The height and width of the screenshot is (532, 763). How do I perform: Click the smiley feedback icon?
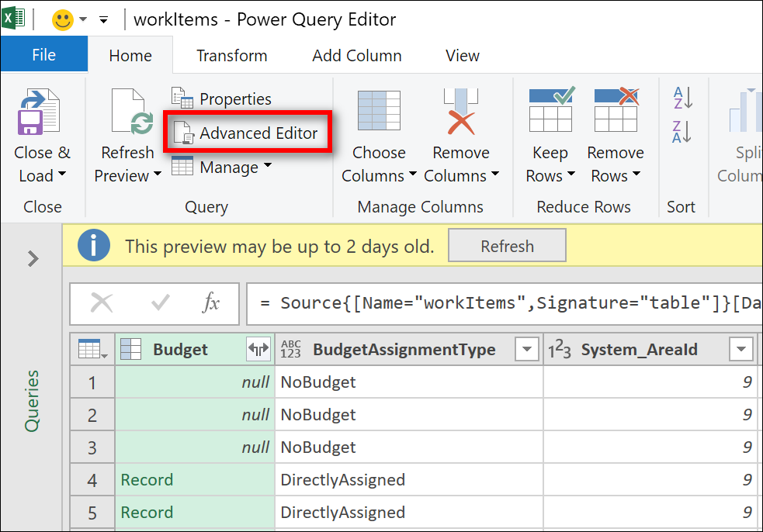tap(63, 20)
